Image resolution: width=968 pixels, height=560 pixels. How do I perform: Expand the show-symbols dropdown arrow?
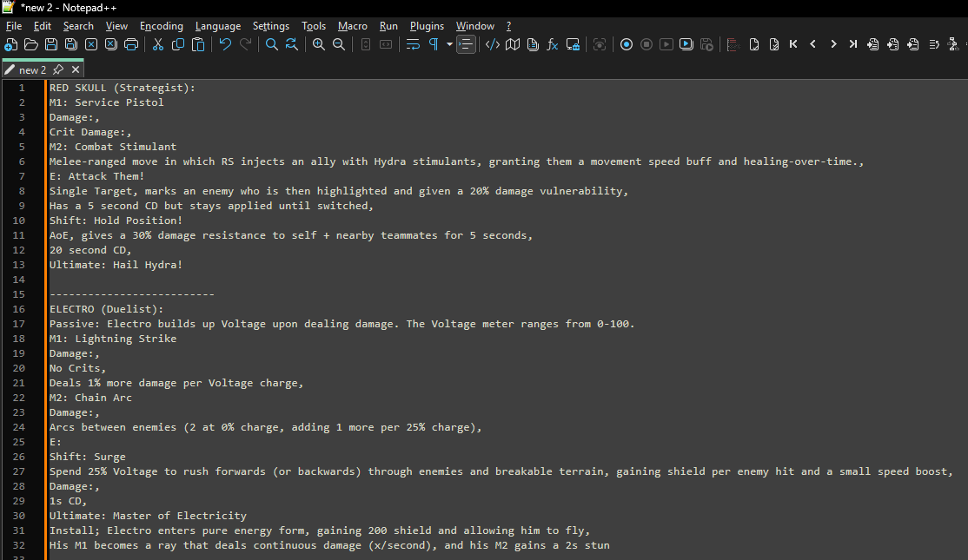coord(449,44)
